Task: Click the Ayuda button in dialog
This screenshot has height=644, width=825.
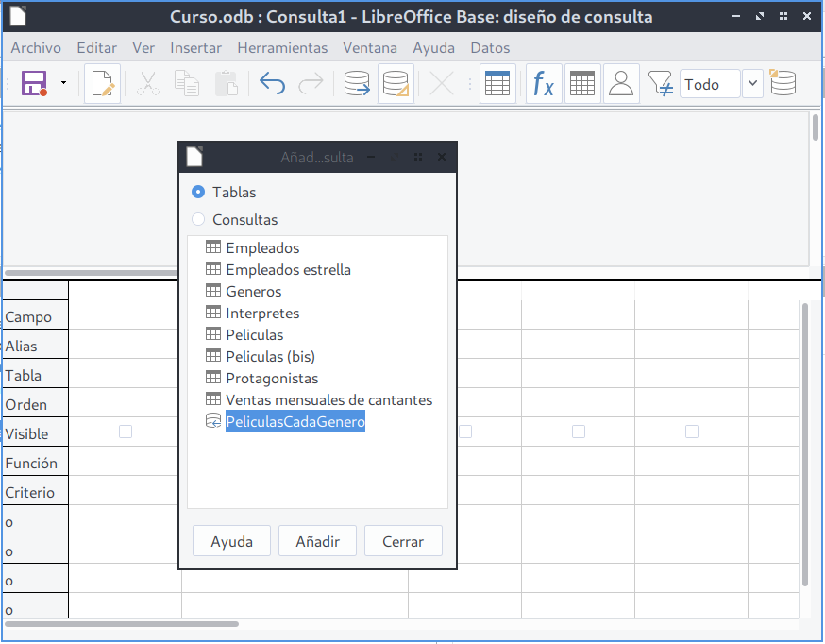Action: click(231, 541)
